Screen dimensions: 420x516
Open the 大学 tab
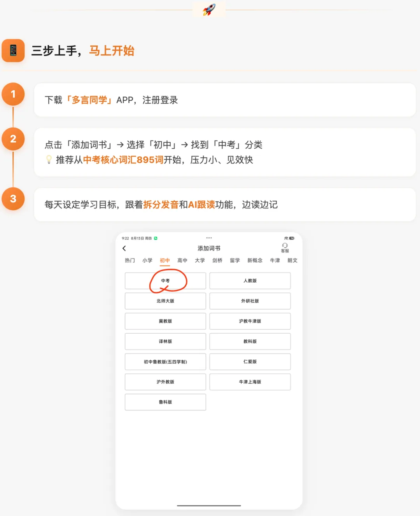tap(199, 260)
